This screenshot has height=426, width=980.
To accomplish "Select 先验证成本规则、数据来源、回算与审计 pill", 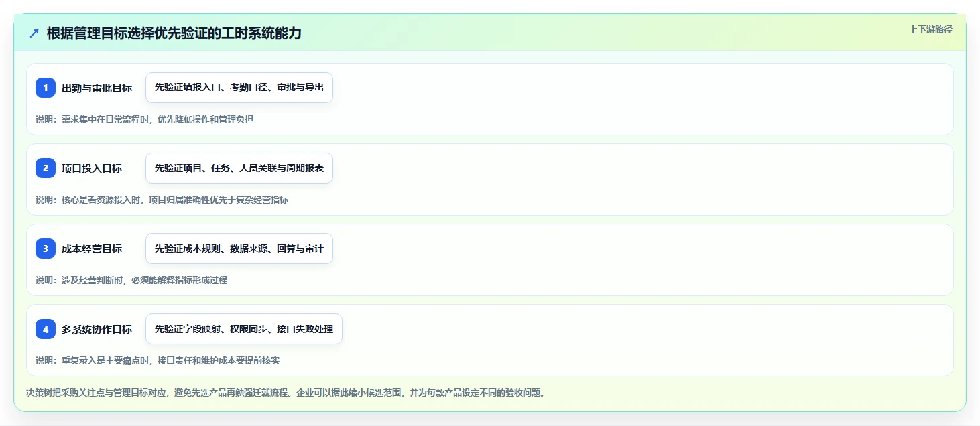I will click(x=239, y=248).
